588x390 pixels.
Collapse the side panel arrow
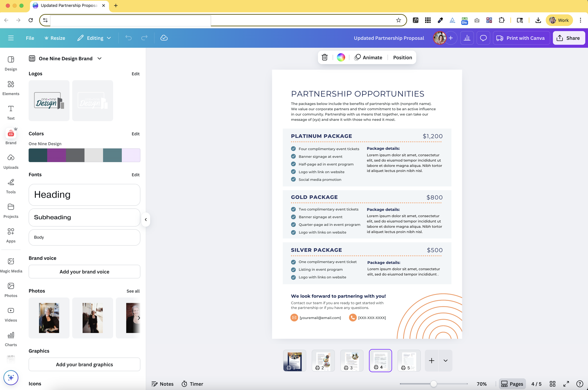[x=146, y=219]
